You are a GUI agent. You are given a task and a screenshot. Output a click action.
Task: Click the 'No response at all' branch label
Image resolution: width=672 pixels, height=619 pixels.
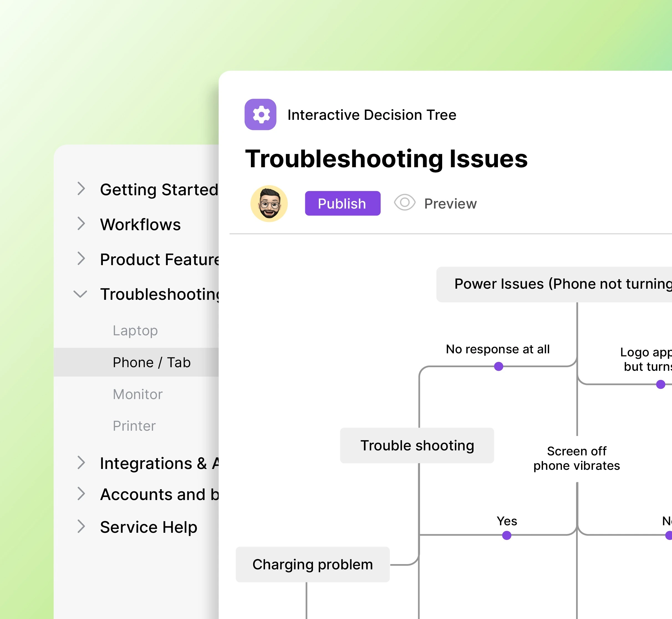[498, 349]
